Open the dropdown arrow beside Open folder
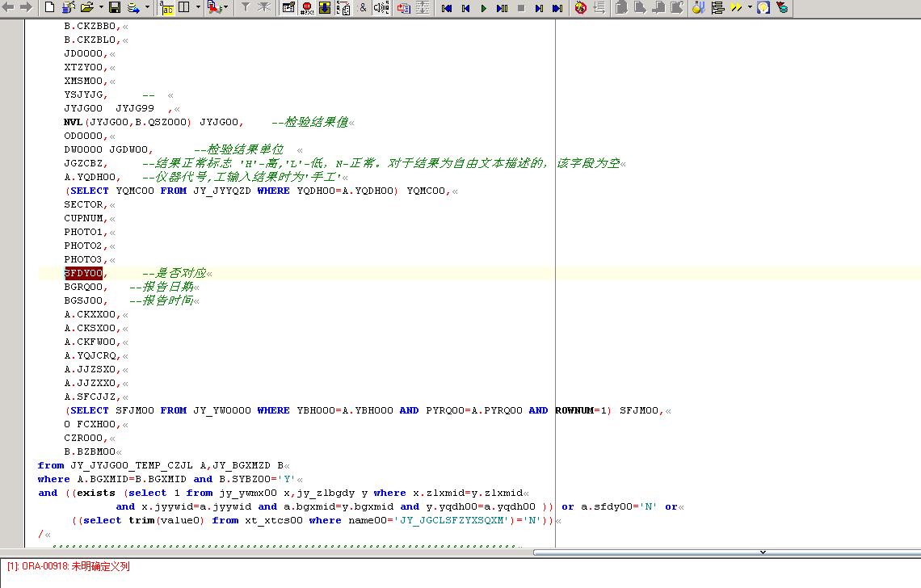 (100, 8)
